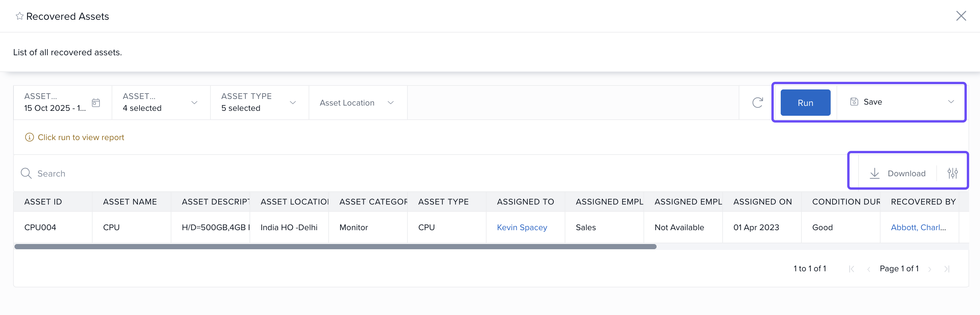Sort by Assigned On column header

(x=762, y=202)
